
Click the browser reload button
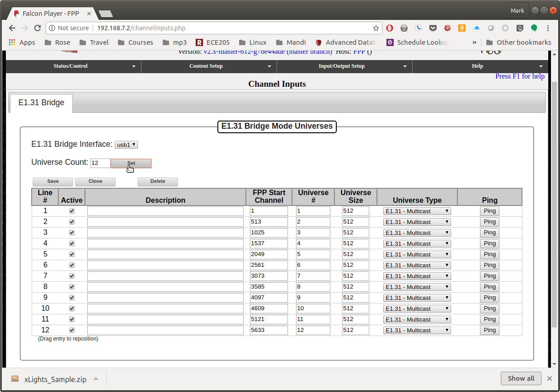tap(38, 28)
